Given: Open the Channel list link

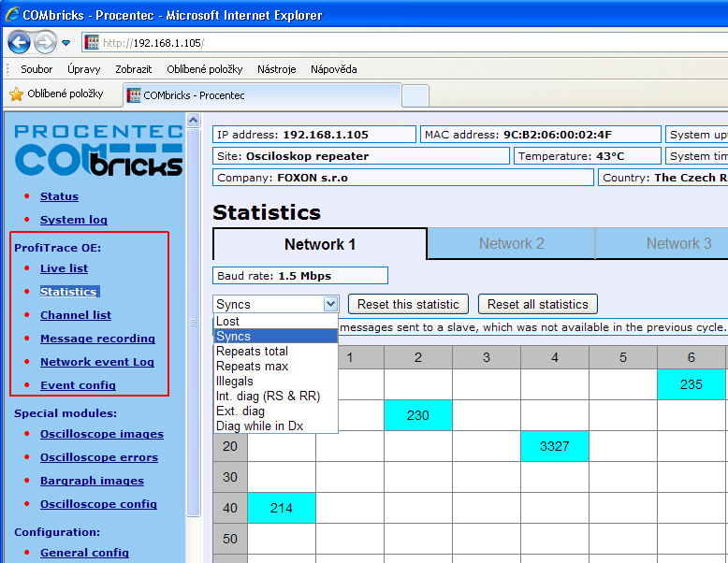Looking at the screenshot, I should pyautogui.click(x=76, y=315).
